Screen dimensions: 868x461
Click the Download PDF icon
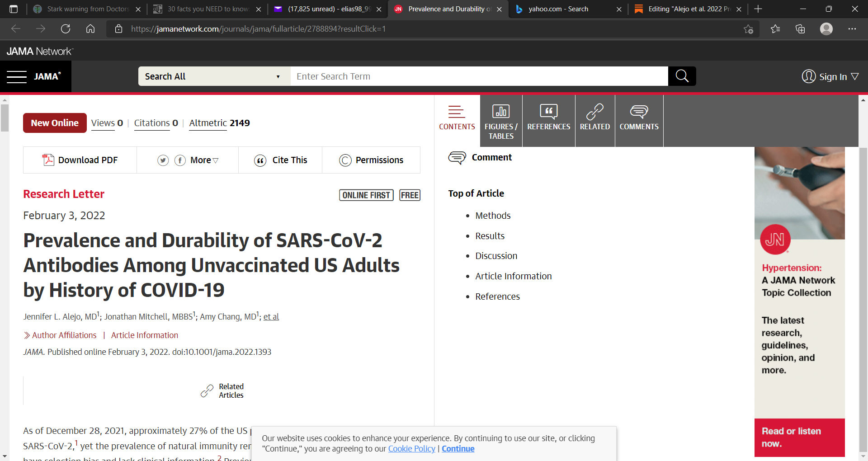tap(48, 160)
